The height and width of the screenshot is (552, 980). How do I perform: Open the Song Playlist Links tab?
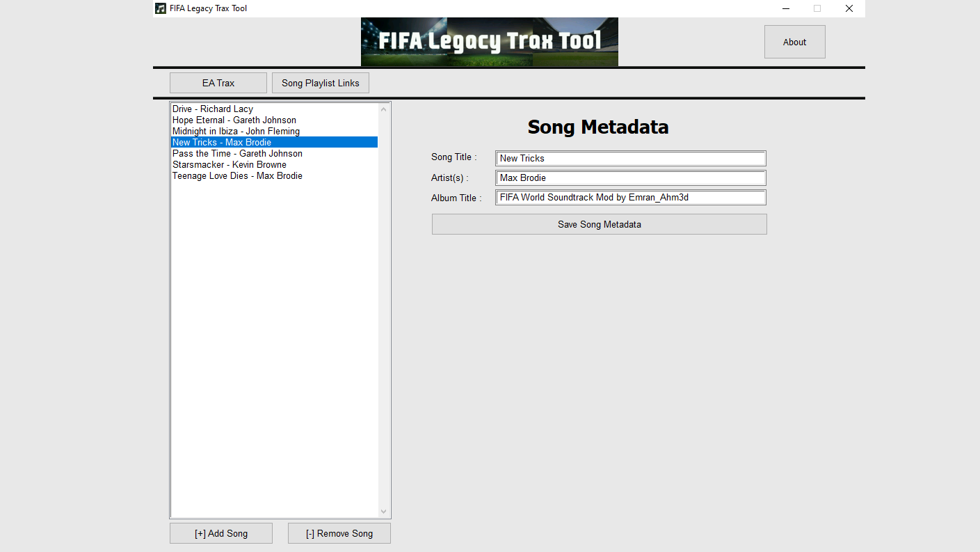pyautogui.click(x=321, y=83)
